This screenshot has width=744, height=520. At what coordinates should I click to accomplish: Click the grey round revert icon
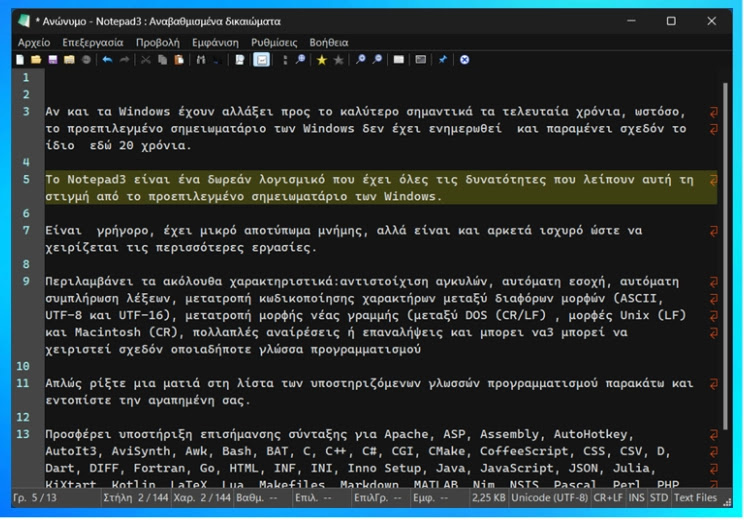coord(86,60)
